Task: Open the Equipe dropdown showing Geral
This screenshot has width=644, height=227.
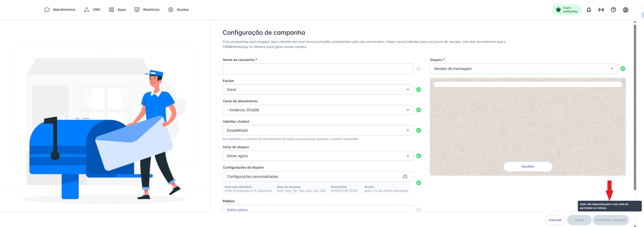Action: tap(318, 90)
